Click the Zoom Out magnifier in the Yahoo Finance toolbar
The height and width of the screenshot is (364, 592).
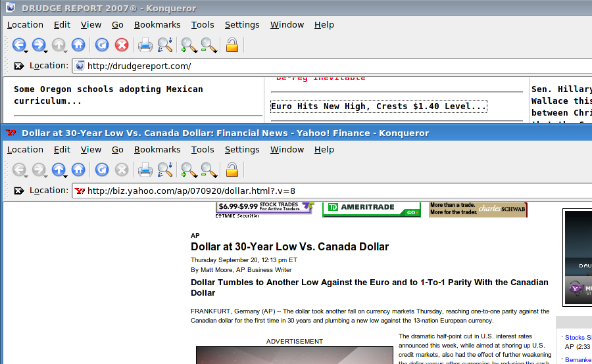coord(209,170)
